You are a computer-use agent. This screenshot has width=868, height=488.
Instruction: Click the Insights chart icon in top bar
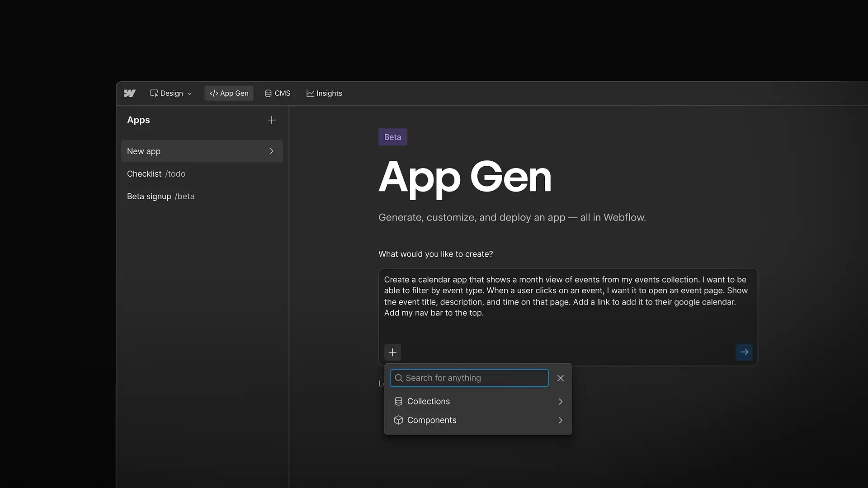[310, 93]
